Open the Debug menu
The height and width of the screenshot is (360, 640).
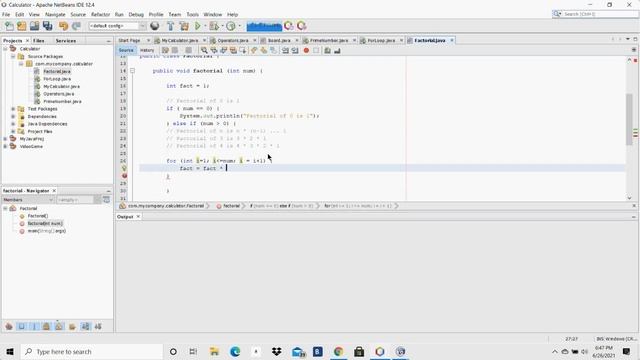136,14
